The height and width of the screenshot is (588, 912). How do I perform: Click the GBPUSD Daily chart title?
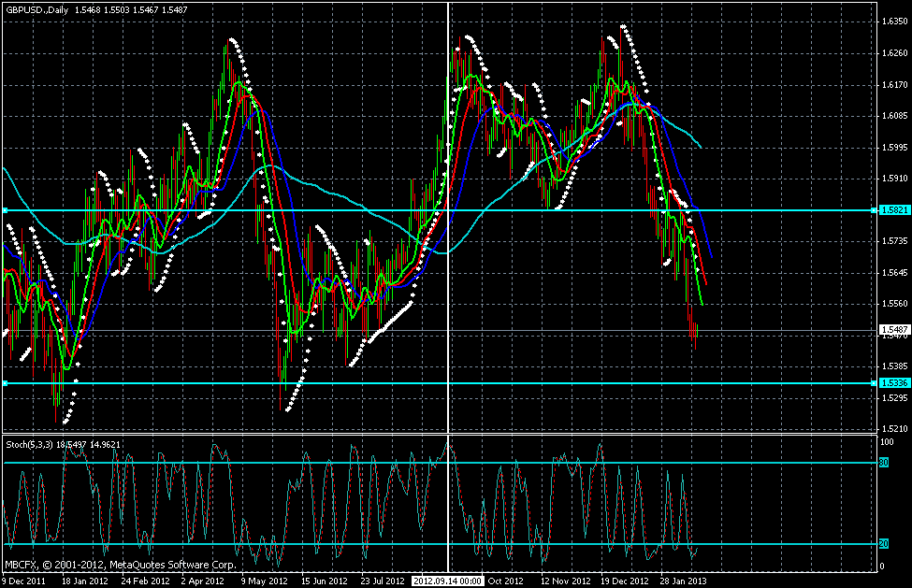click(x=34, y=7)
